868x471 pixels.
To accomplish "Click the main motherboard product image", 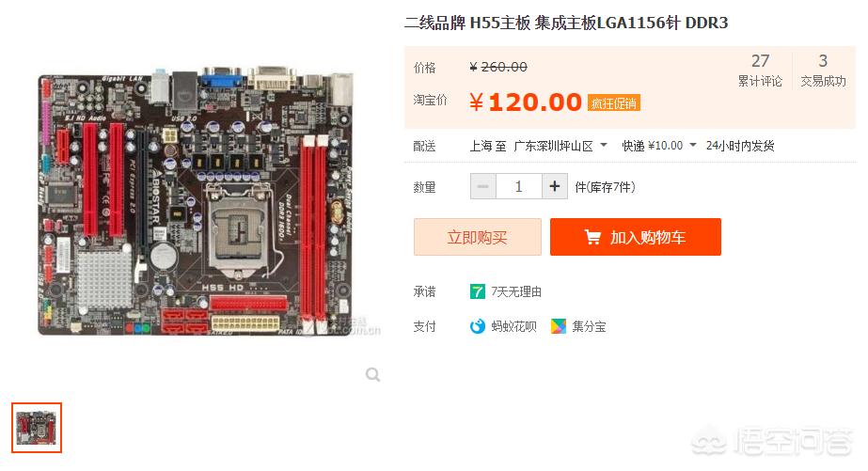I will pyautogui.click(x=195, y=202).
